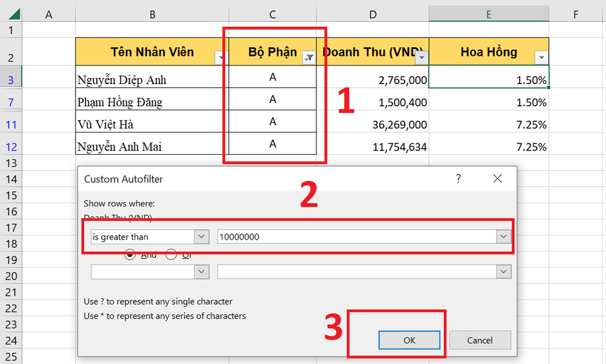Close the Custom Autofilter dialog
This screenshot has width=606, height=364.
[498, 178]
